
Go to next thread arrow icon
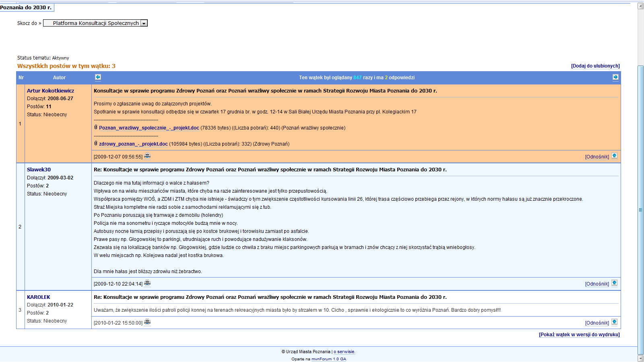pyautogui.click(x=615, y=77)
